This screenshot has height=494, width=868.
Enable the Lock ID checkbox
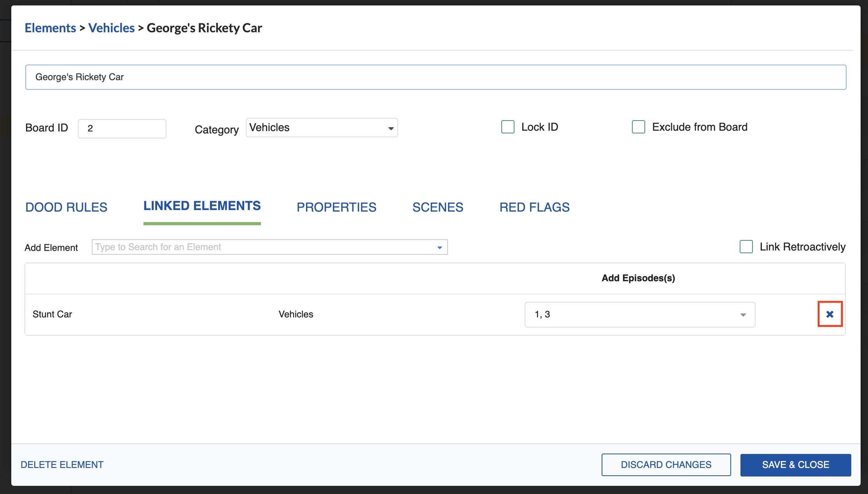click(507, 127)
